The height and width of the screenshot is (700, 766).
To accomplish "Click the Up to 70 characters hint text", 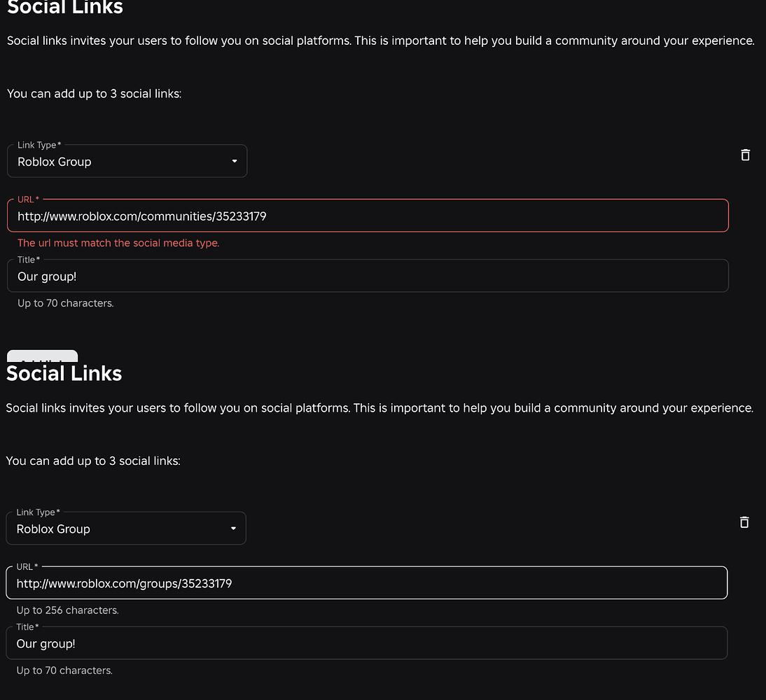I will pyautogui.click(x=65, y=303).
